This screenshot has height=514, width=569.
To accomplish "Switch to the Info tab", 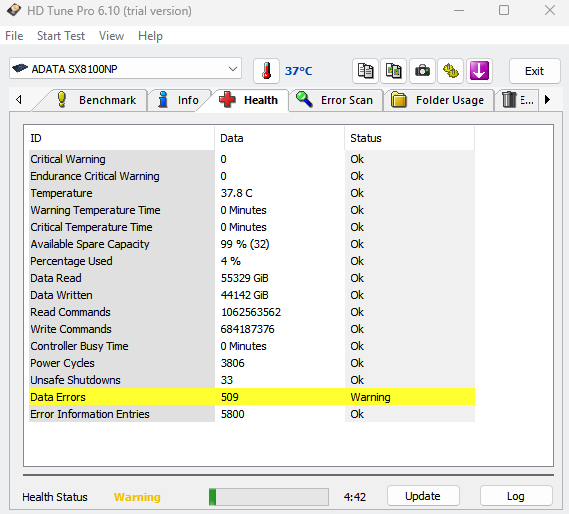I will click(x=178, y=100).
